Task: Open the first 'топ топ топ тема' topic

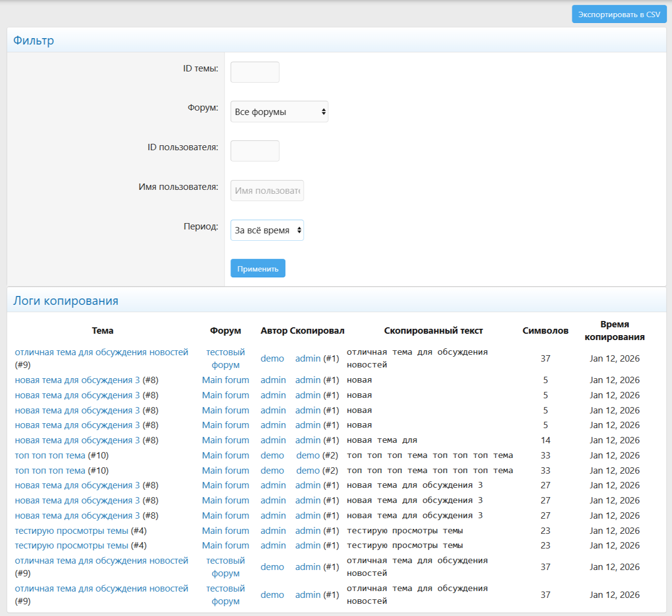Action: tap(50, 456)
